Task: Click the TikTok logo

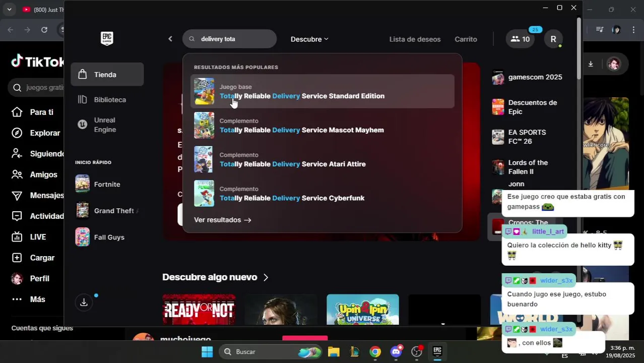Action: [x=37, y=62]
